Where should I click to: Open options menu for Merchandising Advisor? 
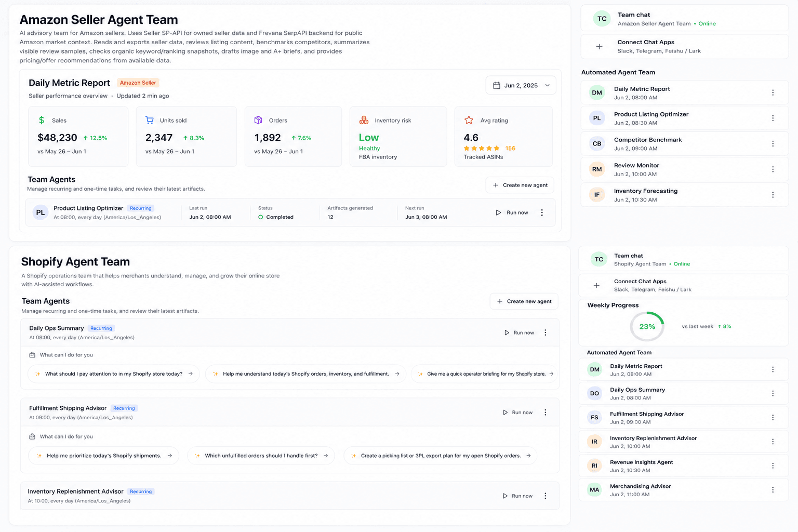pyautogui.click(x=773, y=490)
